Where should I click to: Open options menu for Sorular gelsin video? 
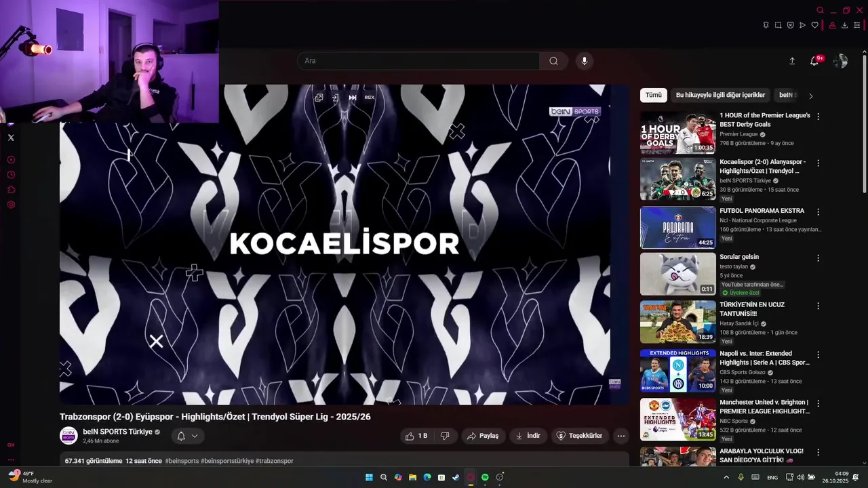click(818, 258)
